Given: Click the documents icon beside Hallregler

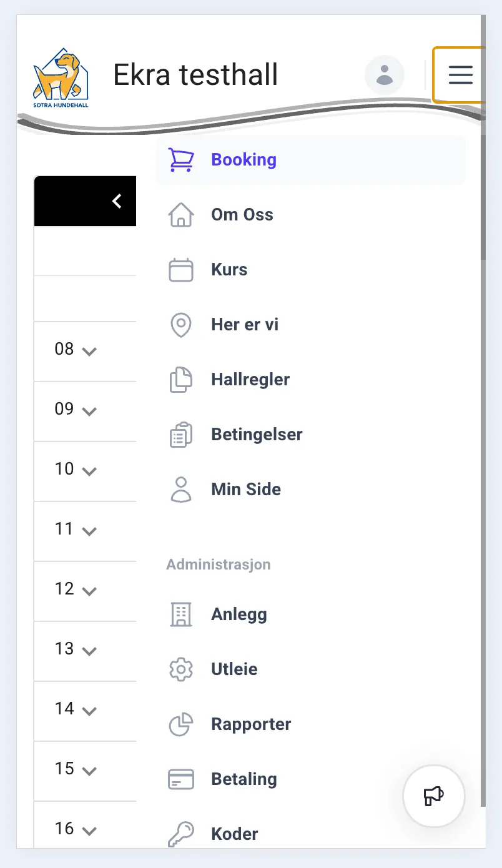Looking at the screenshot, I should (x=181, y=380).
